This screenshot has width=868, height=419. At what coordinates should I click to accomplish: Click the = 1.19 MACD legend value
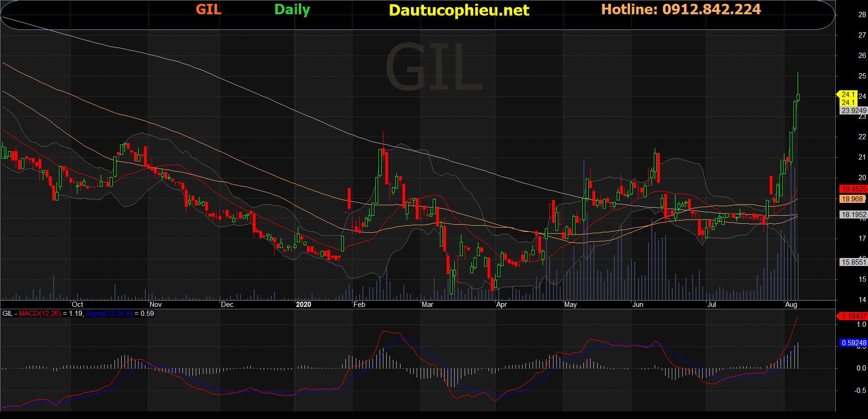pyautogui.click(x=73, y=314)
